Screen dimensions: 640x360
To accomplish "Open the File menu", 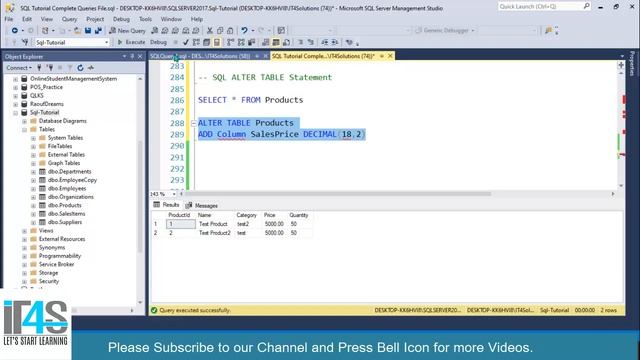I will pyautogui.click(x=9, y=19).
